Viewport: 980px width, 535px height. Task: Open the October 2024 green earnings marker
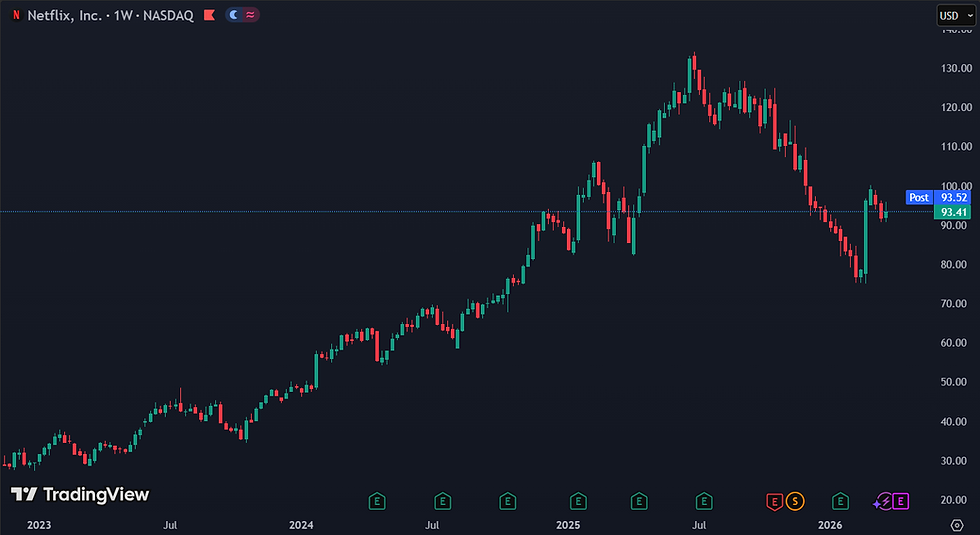(508, 501)
